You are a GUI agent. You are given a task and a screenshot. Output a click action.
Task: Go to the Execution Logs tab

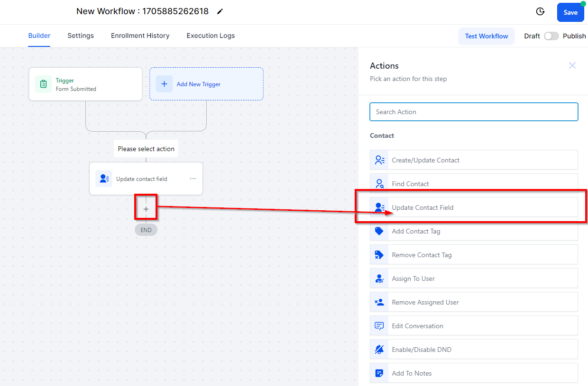pos(211,36)
